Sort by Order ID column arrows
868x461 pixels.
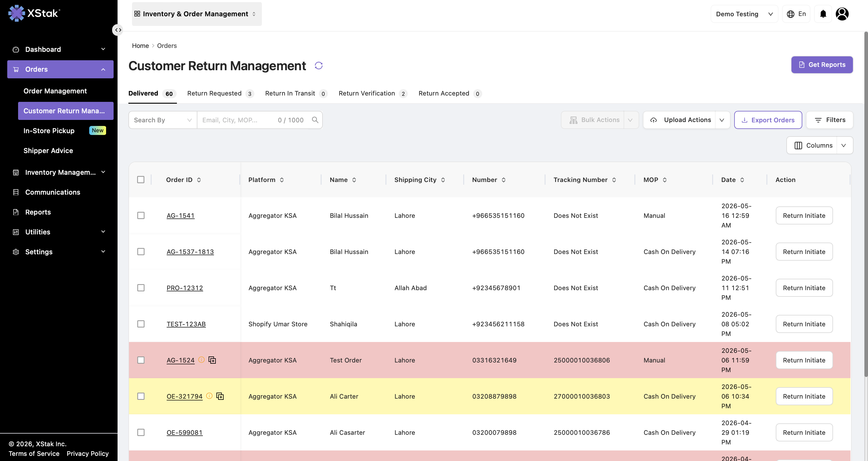pyautogui.click(x=199, y=180)
